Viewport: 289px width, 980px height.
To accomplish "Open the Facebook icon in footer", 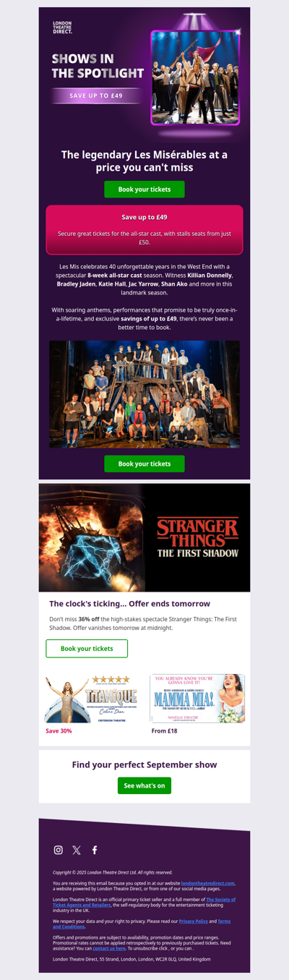I will point(95,850).
